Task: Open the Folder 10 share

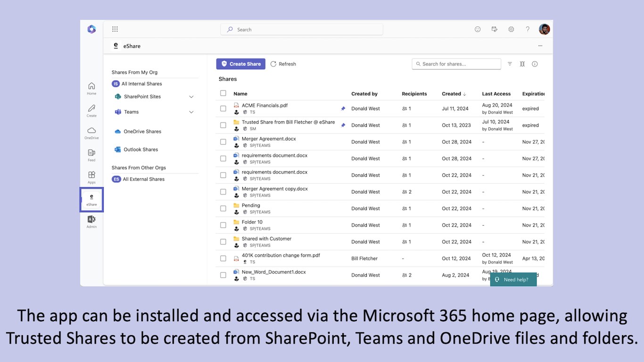Action: pos(252,222)
